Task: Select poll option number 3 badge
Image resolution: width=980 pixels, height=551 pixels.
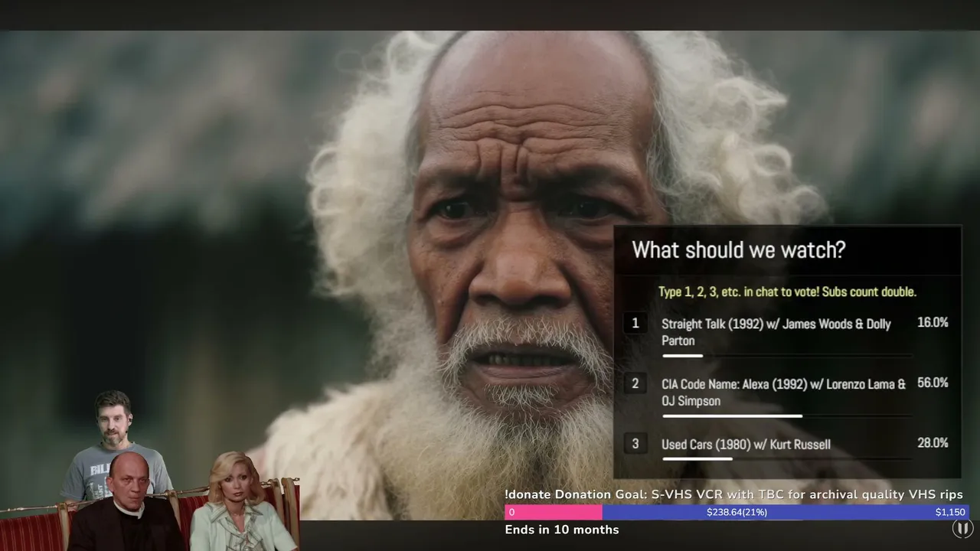Action: (635, 443)
